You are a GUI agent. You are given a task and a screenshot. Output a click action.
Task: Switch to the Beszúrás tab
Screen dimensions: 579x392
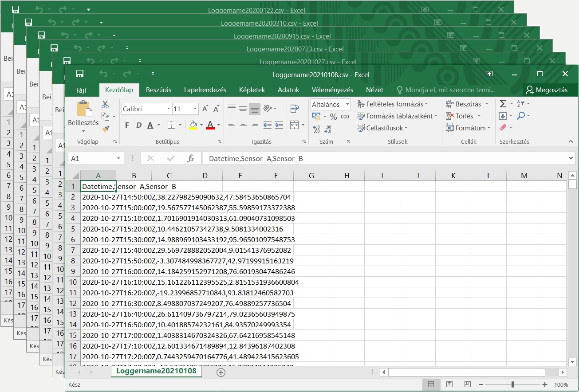158,90
